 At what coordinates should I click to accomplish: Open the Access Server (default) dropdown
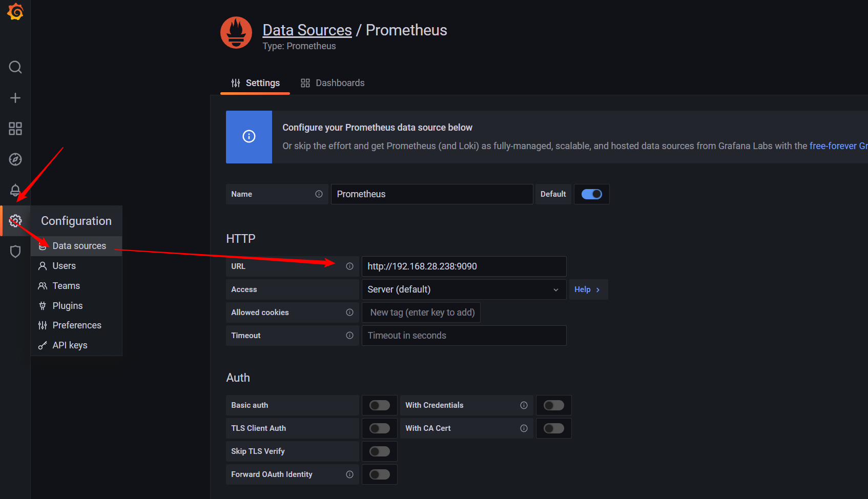[x=463, y=289]
